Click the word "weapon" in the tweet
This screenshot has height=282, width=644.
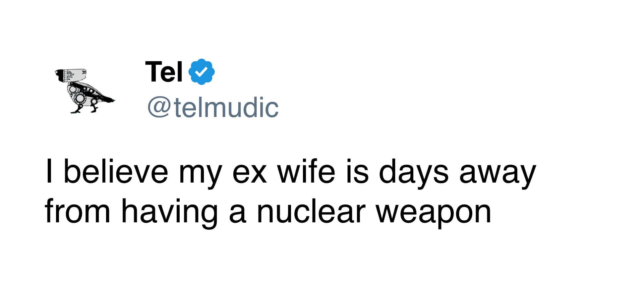point(434,213)
